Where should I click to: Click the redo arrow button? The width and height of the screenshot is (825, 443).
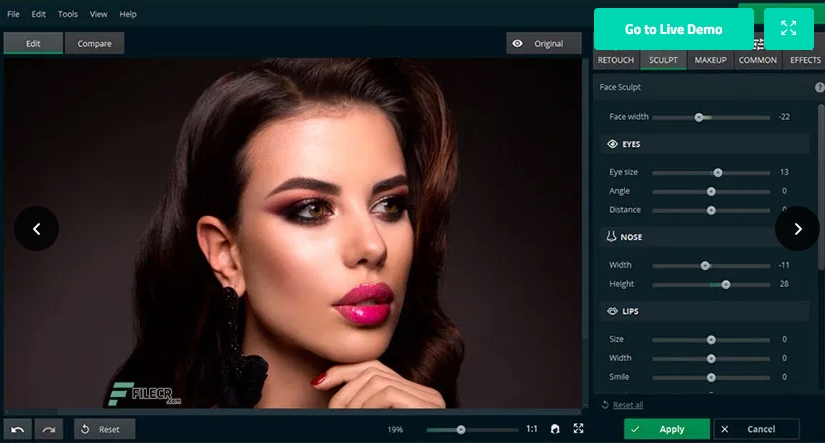point(49,429)
